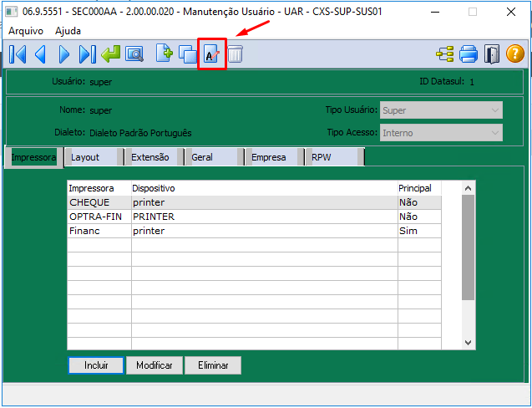The image size is (532, 408).
Task: Jump to last record icon
Action: (x=87, y=54)
